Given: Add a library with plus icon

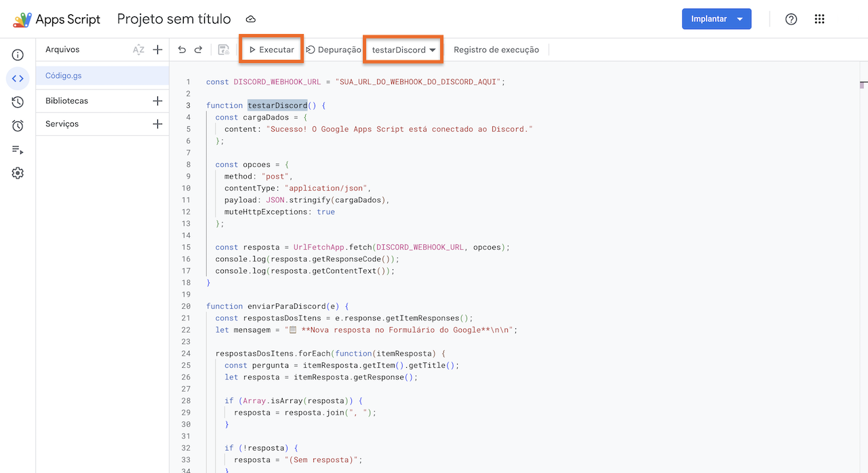Looking at the screenshot, I should 157,100.
